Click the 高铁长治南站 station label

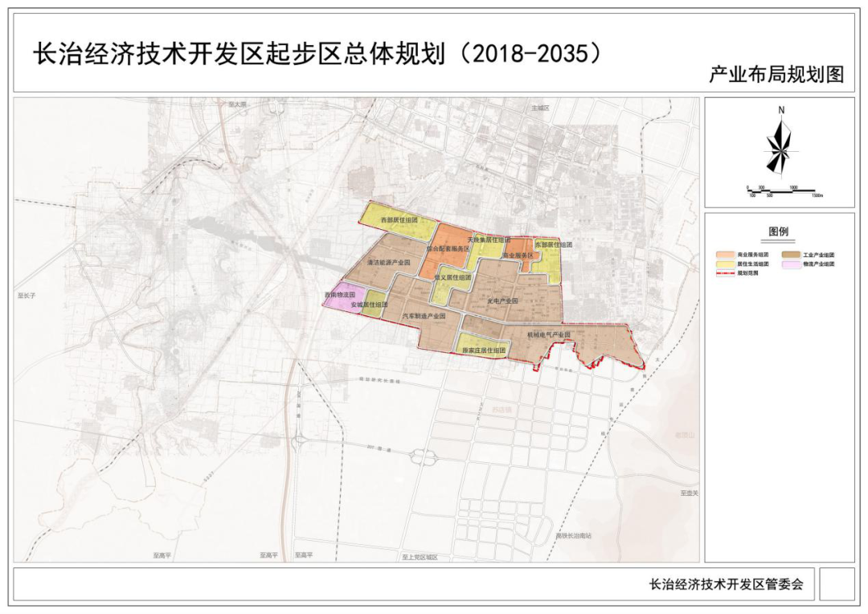[x=574, y=536]
